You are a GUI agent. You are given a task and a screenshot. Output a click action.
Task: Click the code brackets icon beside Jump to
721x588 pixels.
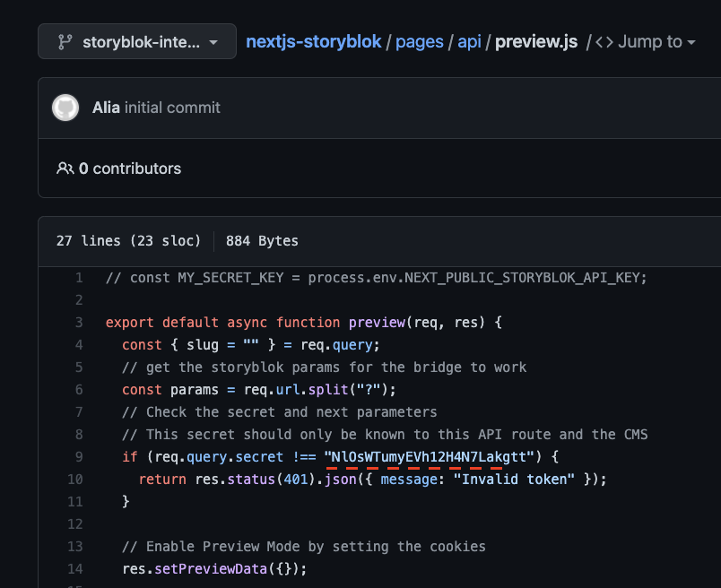click(x=604, y=42)
